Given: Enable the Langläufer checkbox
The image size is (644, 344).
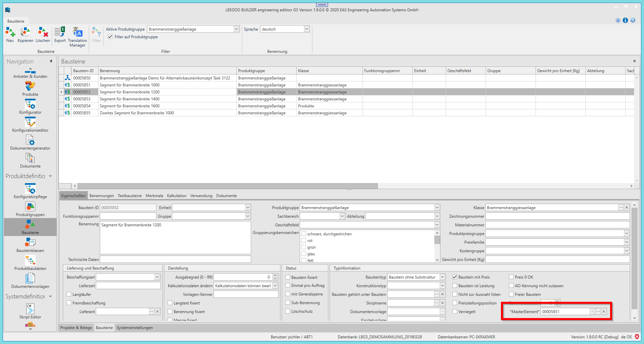Looking at the screenshot, I should click(x=69, y=294).
